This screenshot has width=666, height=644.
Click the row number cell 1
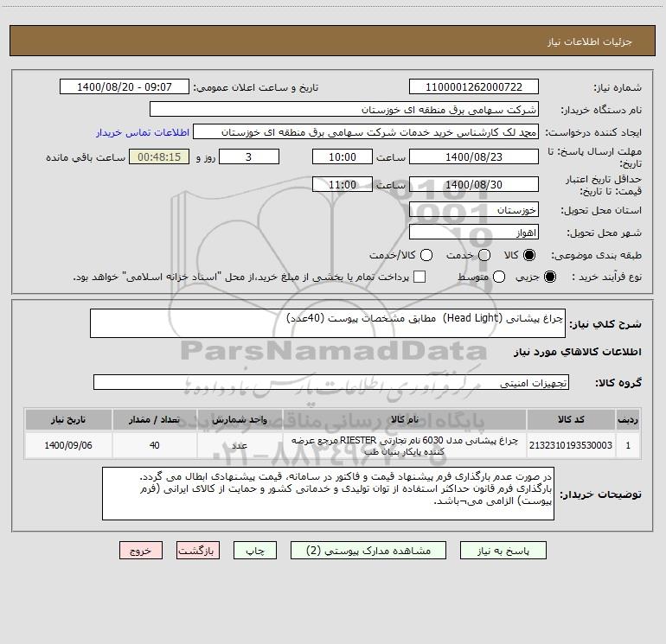[x=628, y=445]
